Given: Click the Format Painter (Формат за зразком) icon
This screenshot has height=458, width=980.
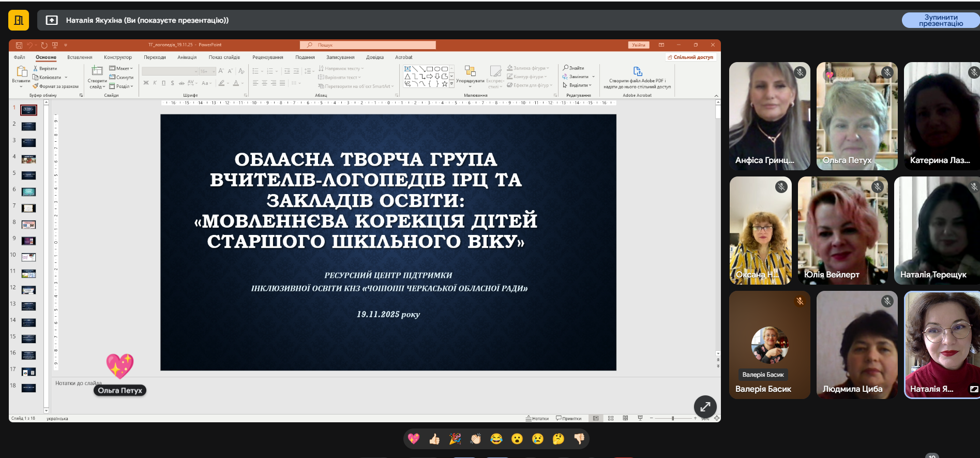Looking at the screenshot, I should tap(36, 86).
